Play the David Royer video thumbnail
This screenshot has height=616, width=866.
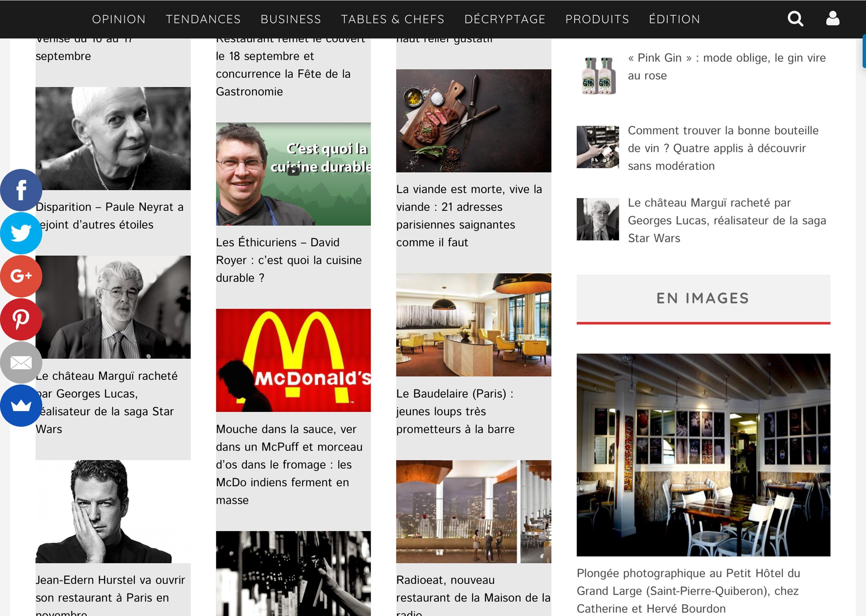pyautogui.click(x=293, y=174)
